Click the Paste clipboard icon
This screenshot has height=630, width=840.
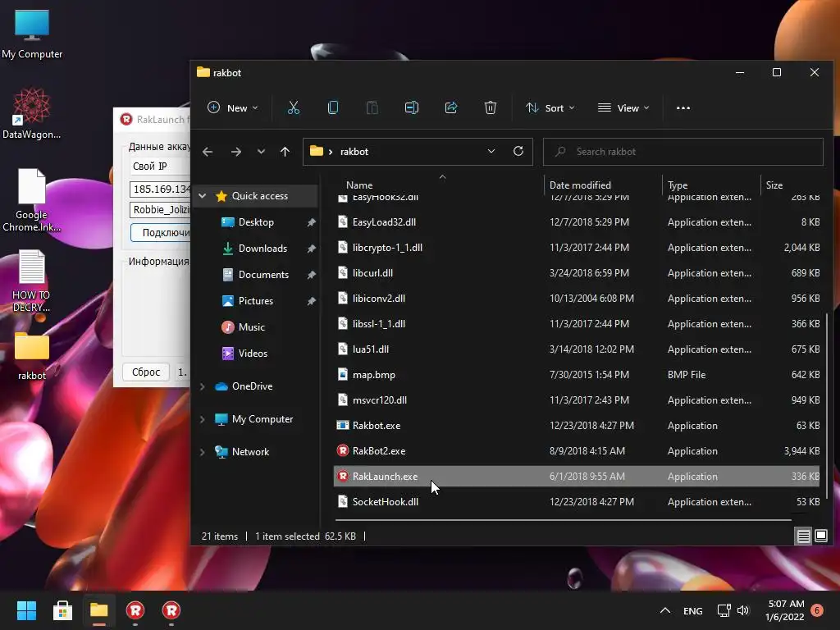coord(372,107)
